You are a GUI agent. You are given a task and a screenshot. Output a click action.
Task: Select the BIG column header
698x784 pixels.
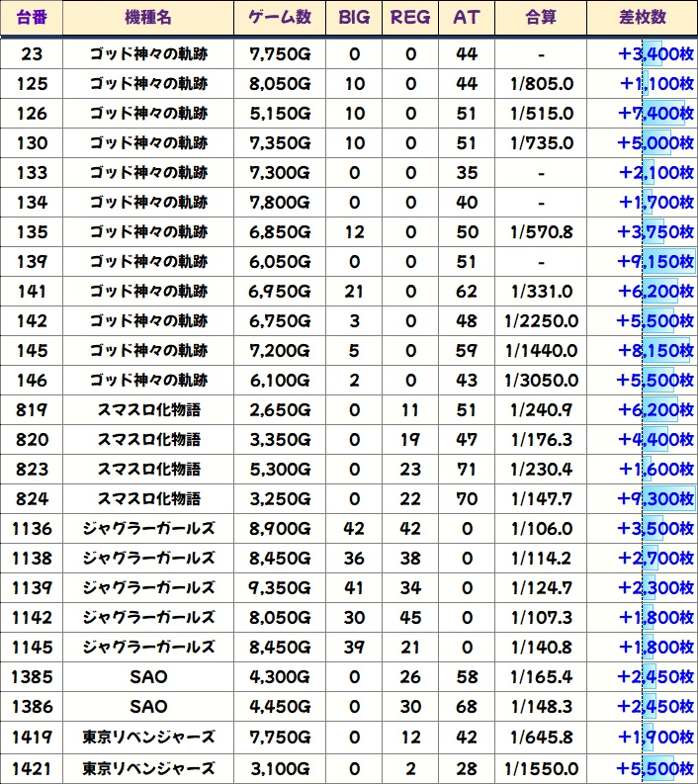(354, 19)
